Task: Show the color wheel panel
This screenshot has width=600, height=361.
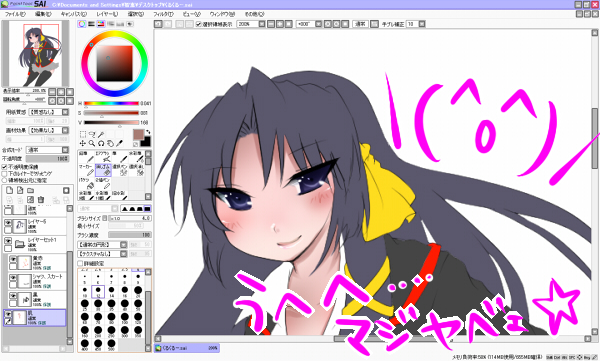Action: point(82,24)
